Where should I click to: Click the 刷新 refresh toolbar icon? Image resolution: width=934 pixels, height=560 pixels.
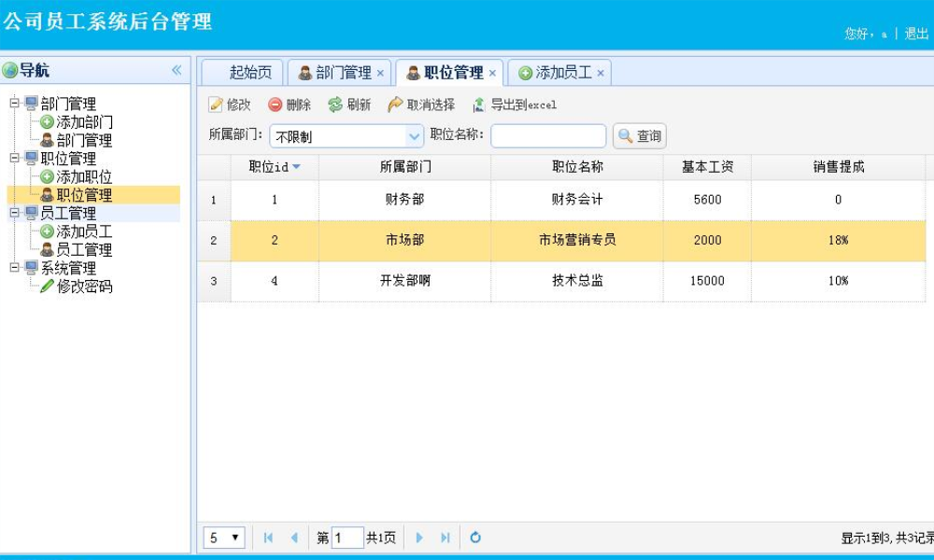point(335,105)
